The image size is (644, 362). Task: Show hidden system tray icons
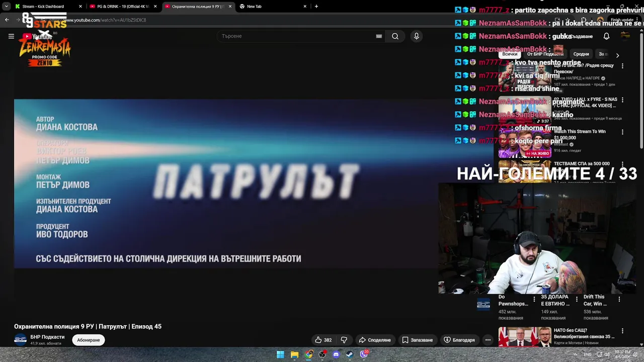pyautogui.click(x=576, y=354)
